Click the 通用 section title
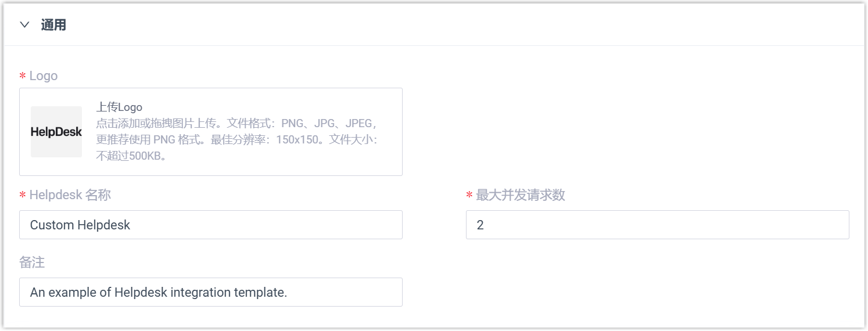 click(x=53, y=25)
